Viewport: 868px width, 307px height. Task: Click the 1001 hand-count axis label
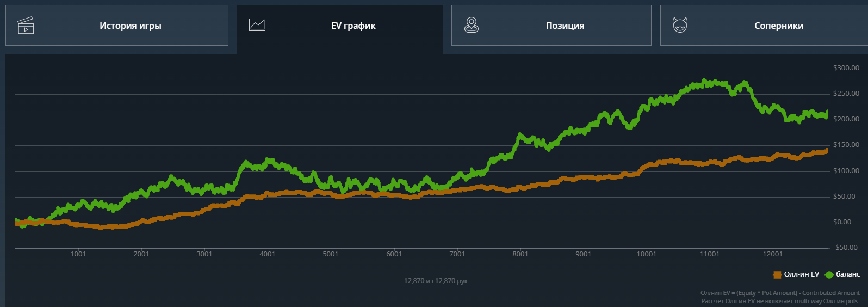tap(78, 254)
